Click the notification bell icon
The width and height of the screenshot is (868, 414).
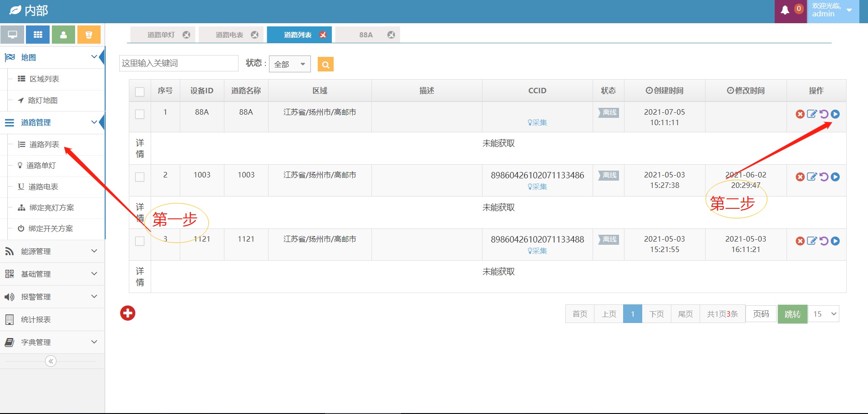[785, 10]
